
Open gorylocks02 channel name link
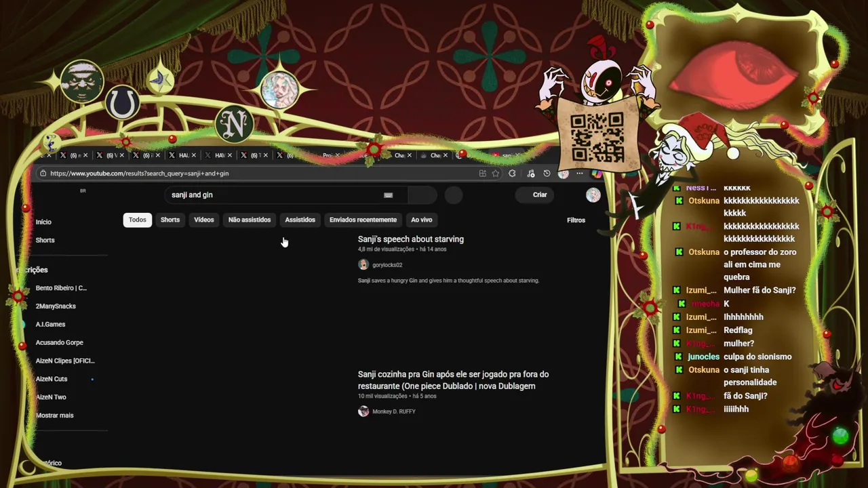pyautogui.click(x=387, y=265)
